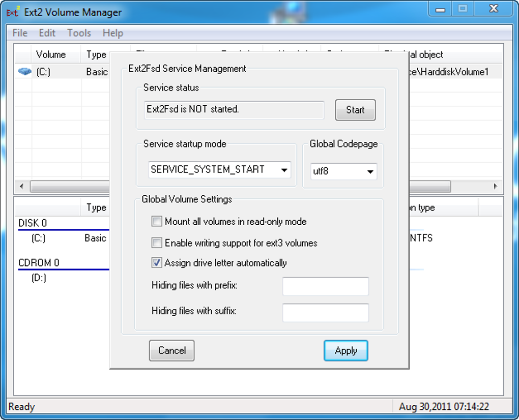Click the Type column header in disk list
Screen dimensions: 519x420
click(96, 207)
